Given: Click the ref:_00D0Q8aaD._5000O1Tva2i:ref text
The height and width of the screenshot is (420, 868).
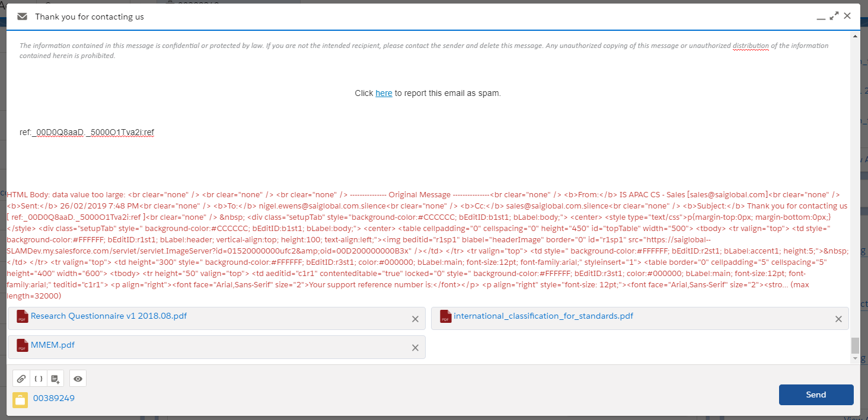Looking at the screenshot, I should pyautogui.click(x=87, y=133).
